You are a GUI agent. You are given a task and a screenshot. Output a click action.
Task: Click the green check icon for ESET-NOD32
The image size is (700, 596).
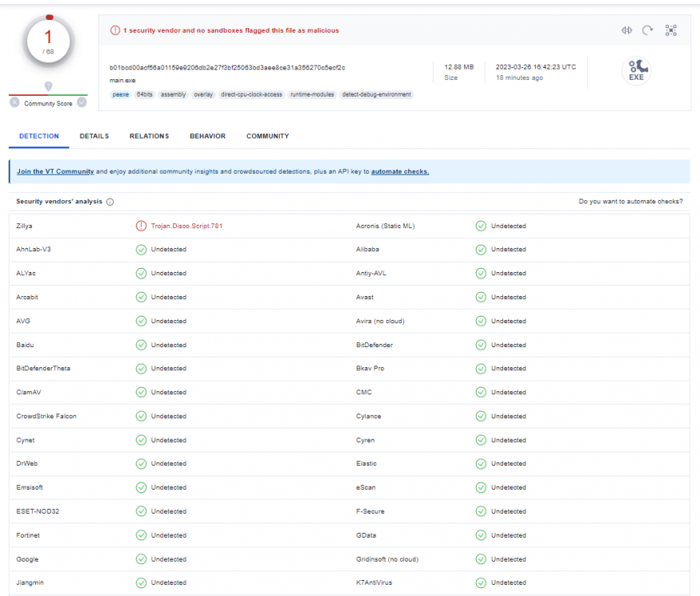coord(141,511)
